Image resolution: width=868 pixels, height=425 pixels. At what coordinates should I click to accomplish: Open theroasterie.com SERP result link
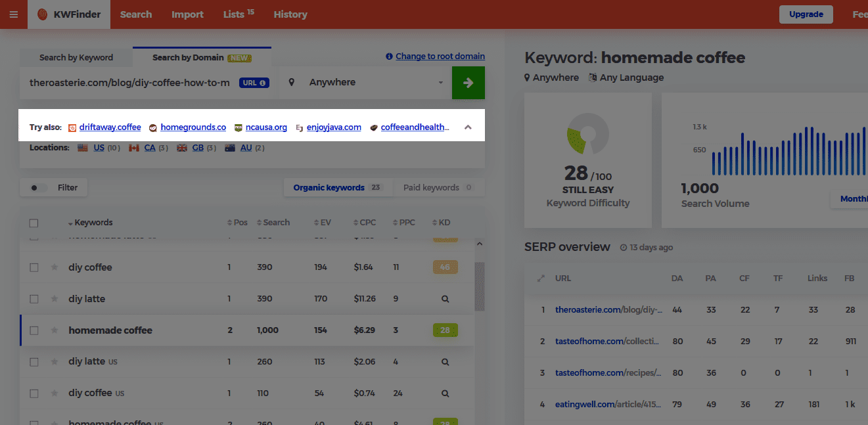[x=608, y=309]
